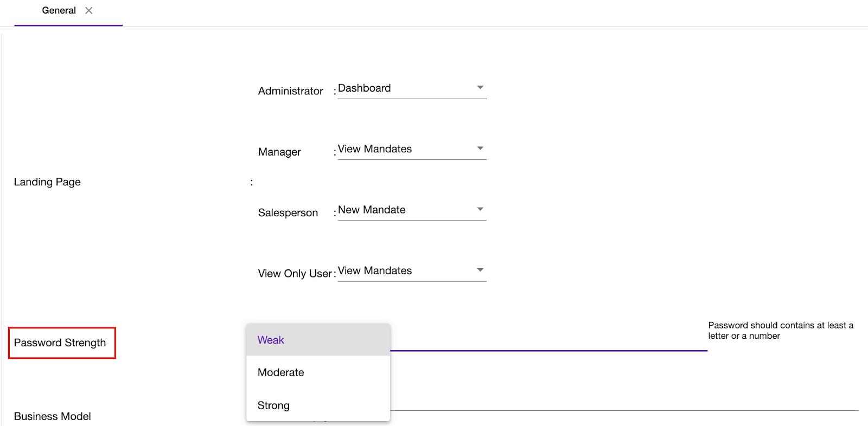Switch to the General tab

pos(59,10)
